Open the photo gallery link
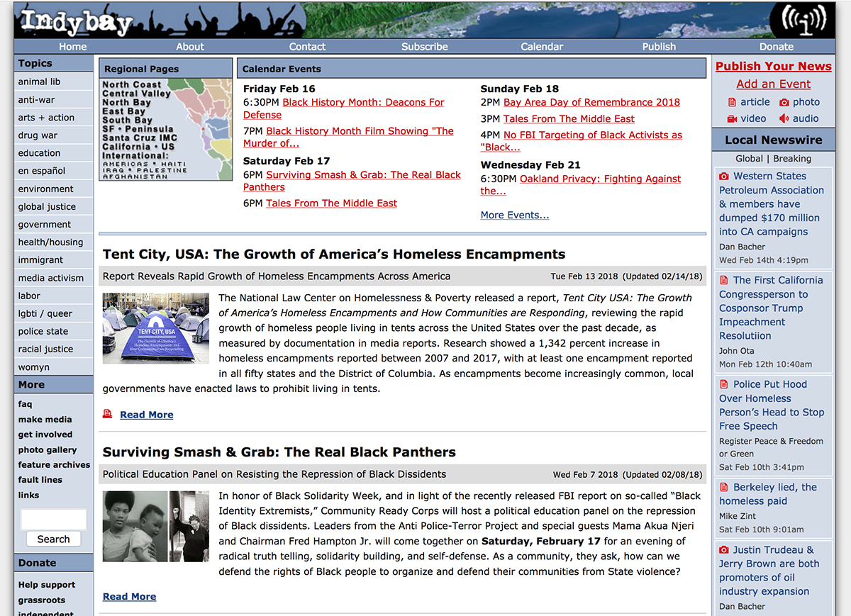This screenshot has width=851, height=616. (48, 449)
